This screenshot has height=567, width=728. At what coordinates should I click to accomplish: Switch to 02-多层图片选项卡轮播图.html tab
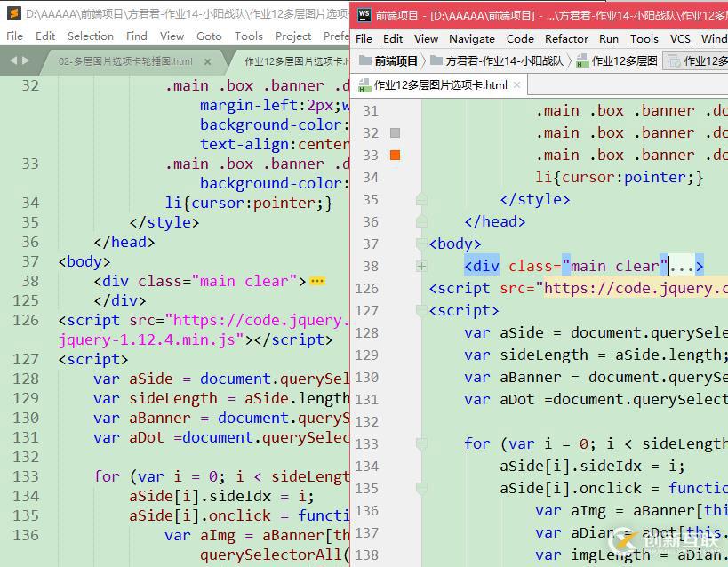click(x=125, y=61)
